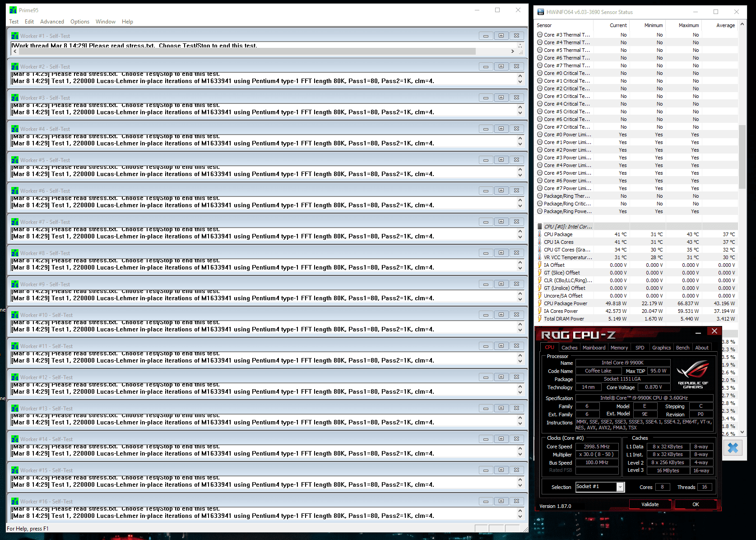Select the IA Cores Power sensor row
The width and height of the screenshot is (756, 540).
[636, 311]
